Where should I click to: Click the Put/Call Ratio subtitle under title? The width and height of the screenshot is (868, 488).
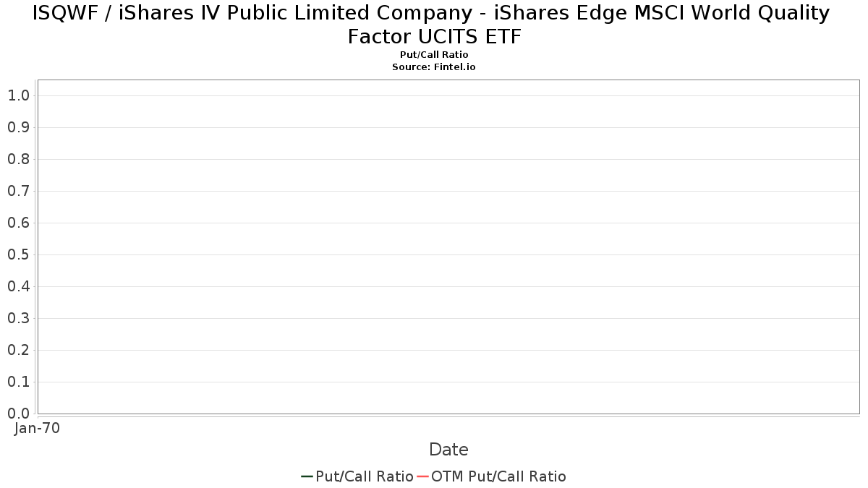pos(434,55)
